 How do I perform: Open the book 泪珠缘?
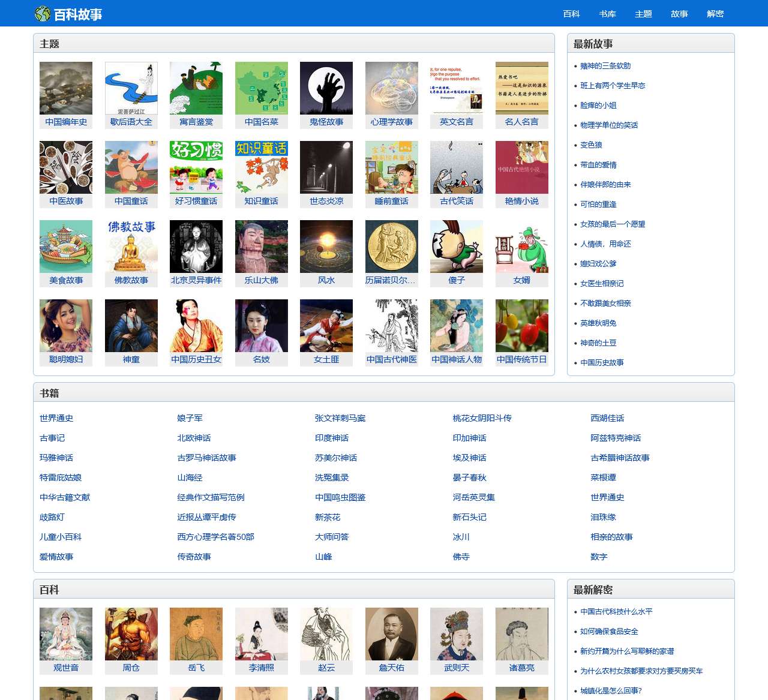(603, 517)
